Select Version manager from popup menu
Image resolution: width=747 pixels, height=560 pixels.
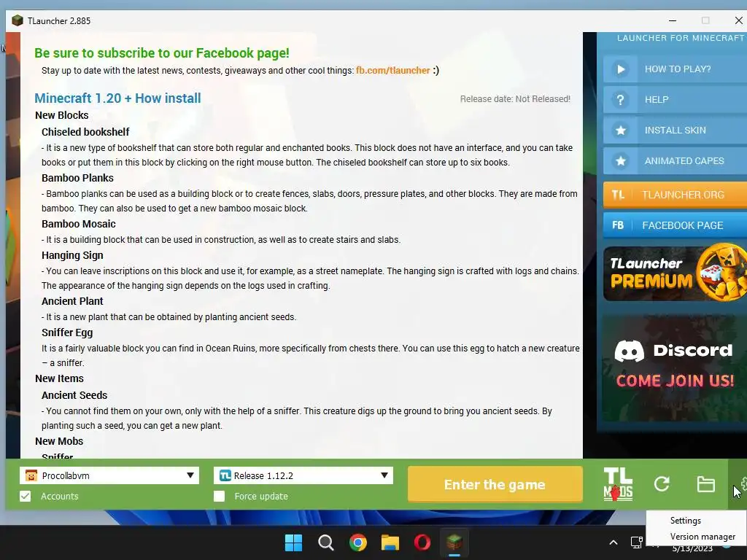coord(703,537)
